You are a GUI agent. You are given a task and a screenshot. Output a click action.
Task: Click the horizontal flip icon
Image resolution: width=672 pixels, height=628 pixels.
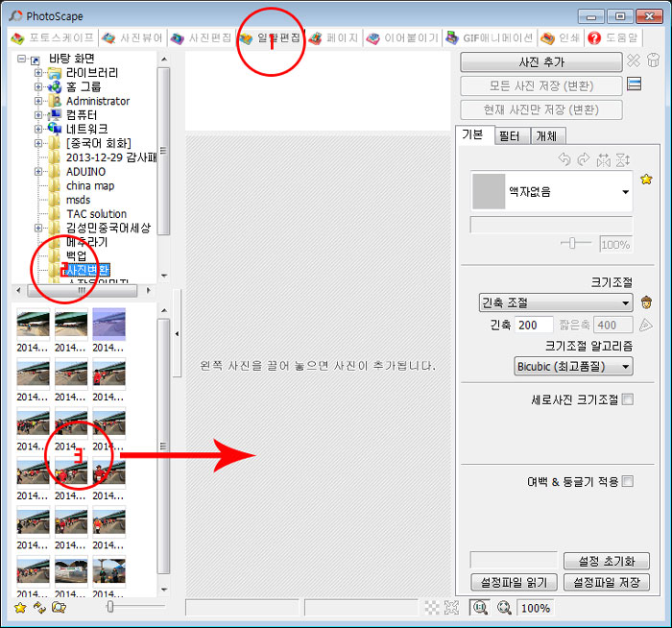pos(603,160)
